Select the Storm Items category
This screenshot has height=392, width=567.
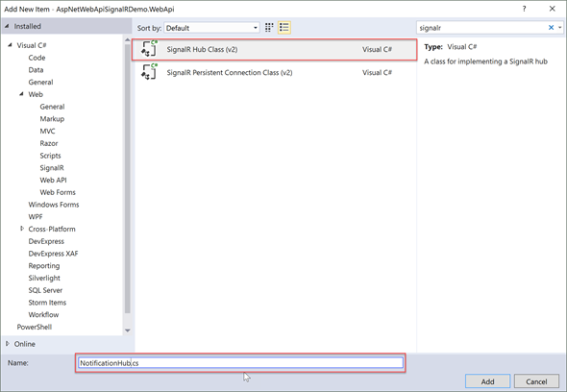click(x=47, y=303)
